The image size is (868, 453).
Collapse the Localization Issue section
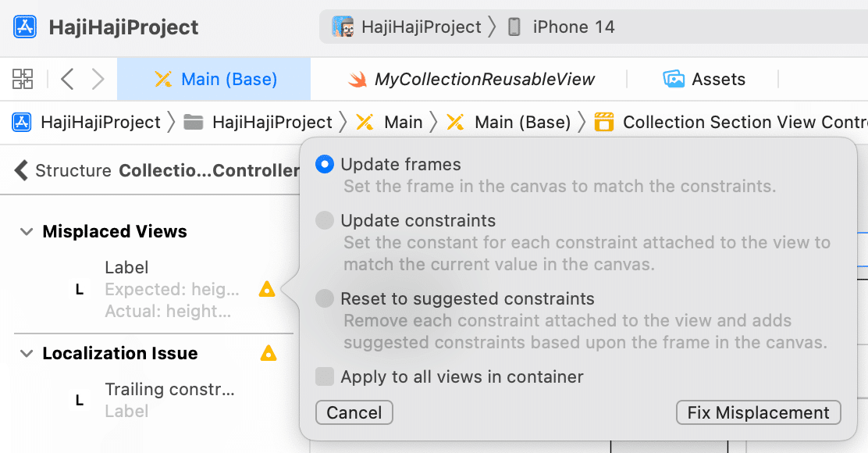(26, 353)
